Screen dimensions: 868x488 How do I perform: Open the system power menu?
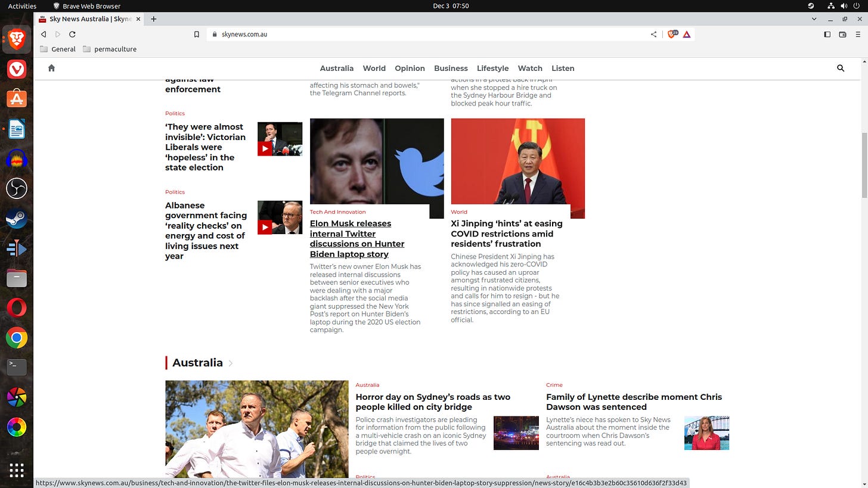[857, 6]
